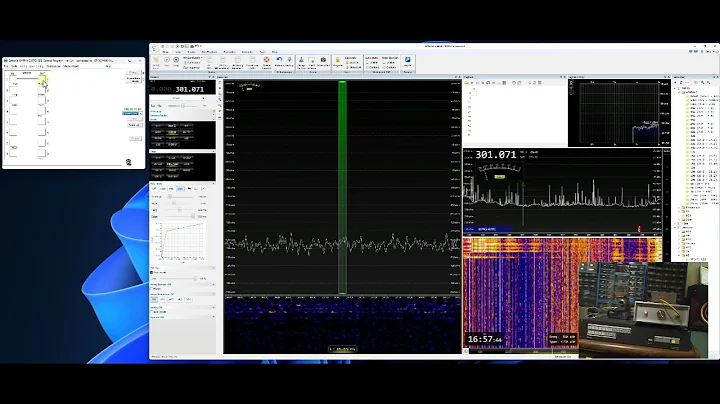Image resolution: width=720 pixels, height=404 pixels.
Task: Click the large blue icon at ribbon end
Action: click(407, 61)
